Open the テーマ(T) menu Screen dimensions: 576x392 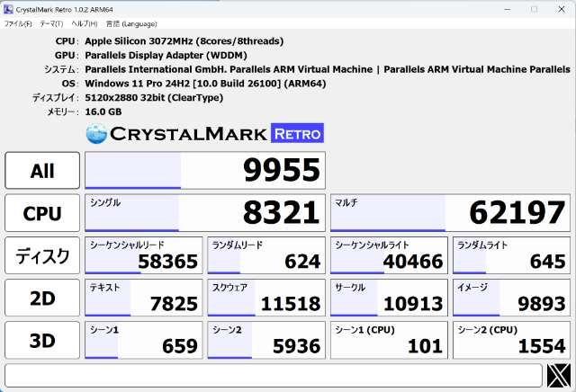[x=52, y=23]
